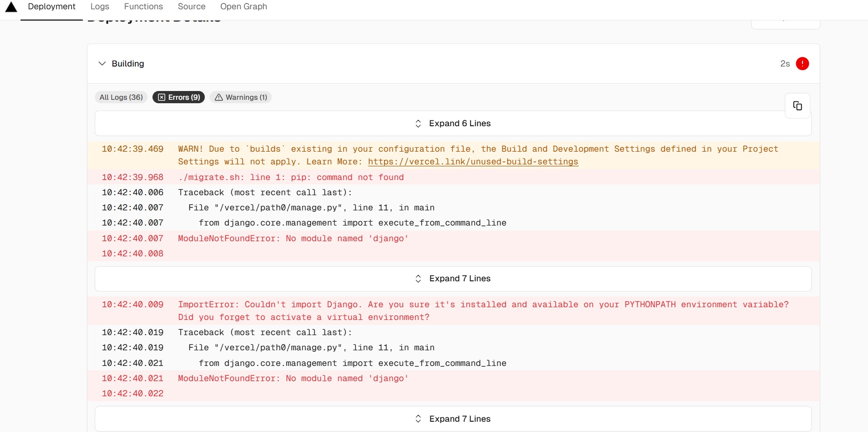Copy logs with the clipboard icon
Screen dimensions: 868x432
[797, 106]
